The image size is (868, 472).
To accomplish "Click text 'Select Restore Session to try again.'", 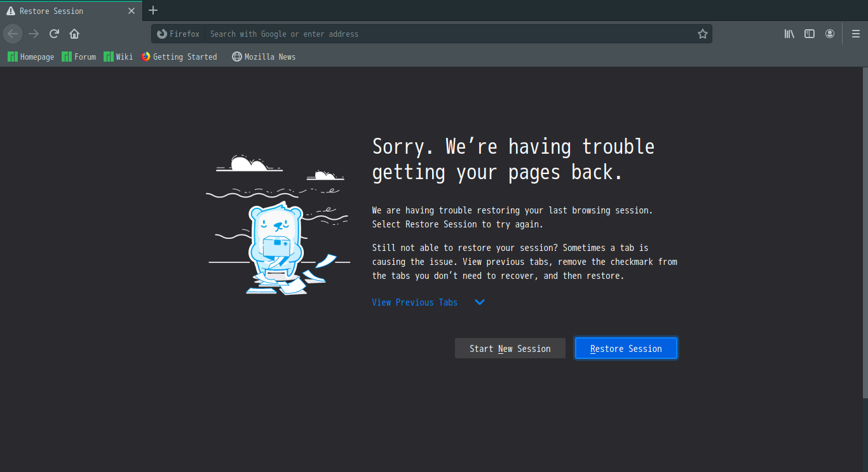I will 458,224.
